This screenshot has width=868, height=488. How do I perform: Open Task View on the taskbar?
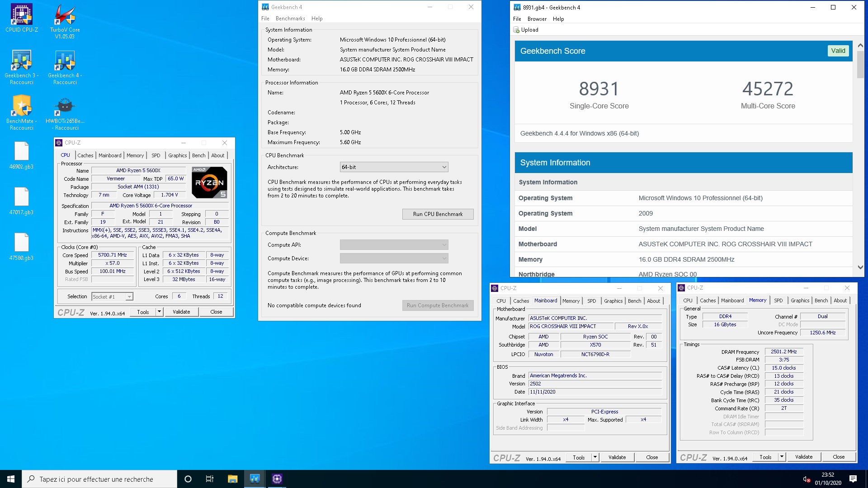[x=210, y=479]
